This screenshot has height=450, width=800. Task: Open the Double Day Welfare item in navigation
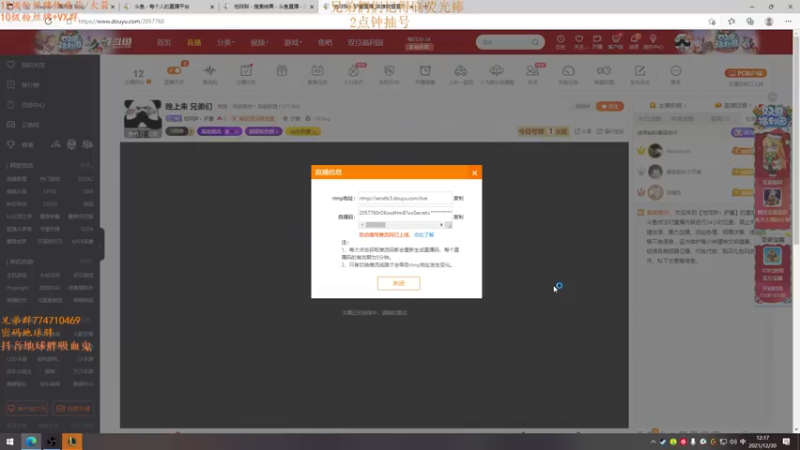[x=365, y=42]
